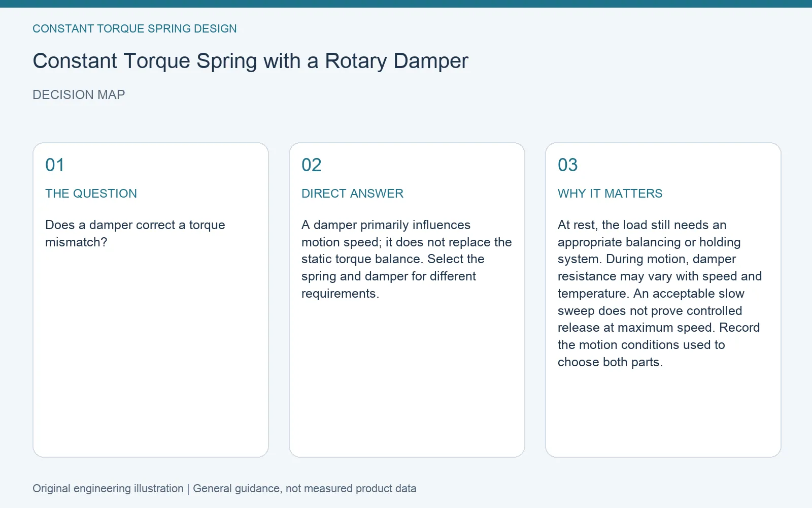Click the card number '02'

[311, 165]
